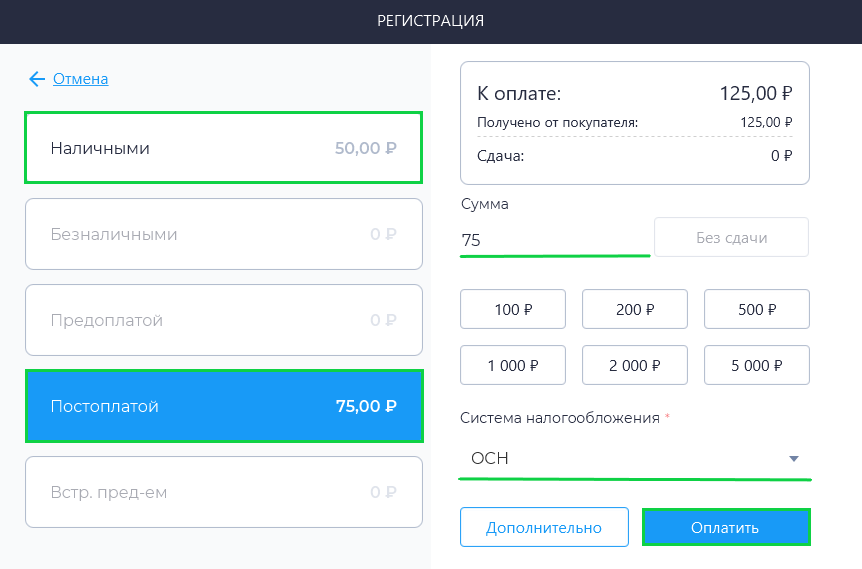Add the 2 000 ₽ quick amount
This screenshot has width=862, height=569.
635,366
